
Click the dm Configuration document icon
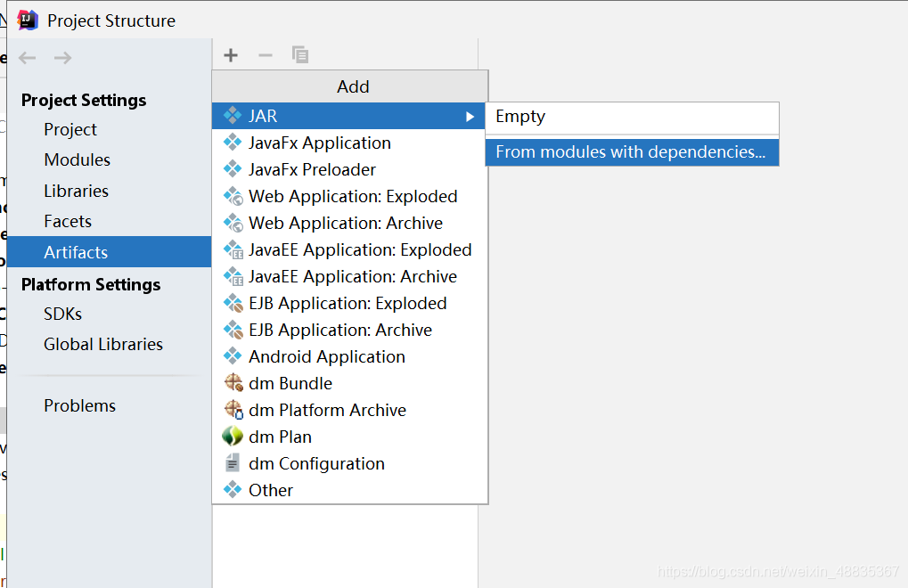point(233,463)
